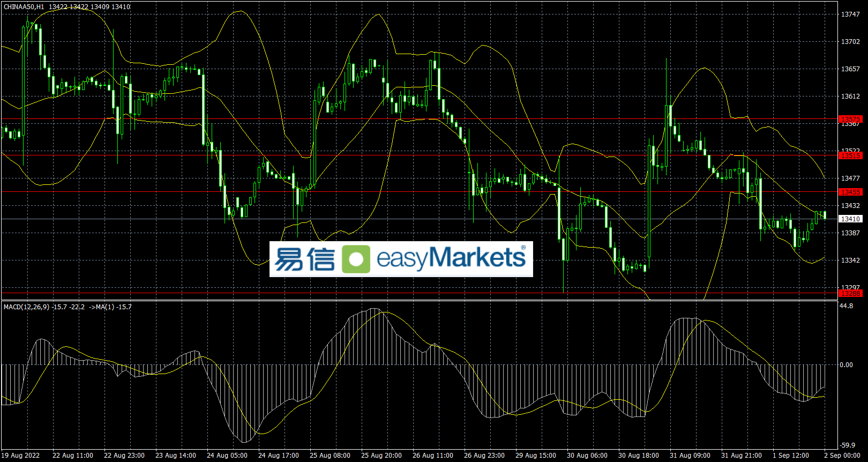This screenshot has height=462, width=868.
Task: Click the 13477 price axis label
Action: (850, 178)
